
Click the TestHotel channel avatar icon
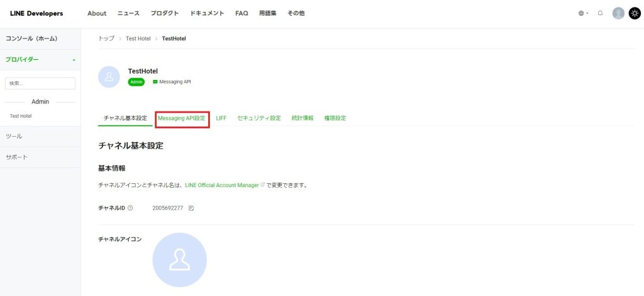pos(109,77)
